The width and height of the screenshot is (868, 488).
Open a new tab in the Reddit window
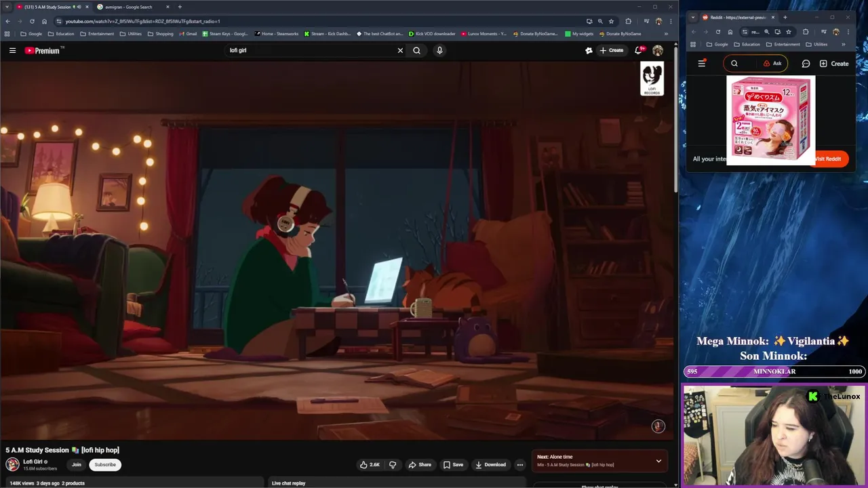coord(785,18)
